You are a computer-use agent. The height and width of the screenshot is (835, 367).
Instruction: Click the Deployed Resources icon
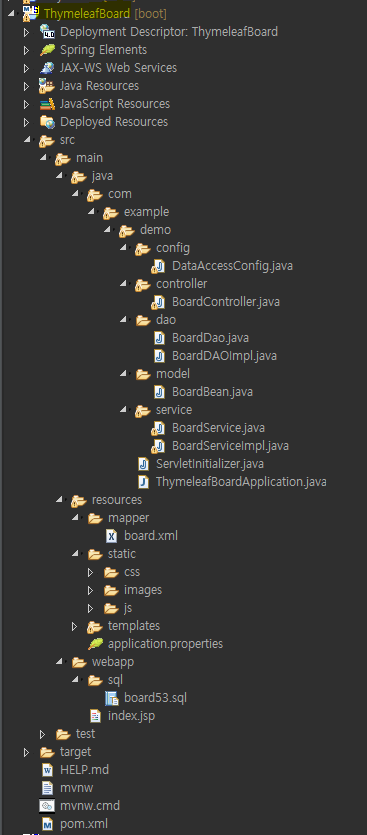point(47,122)
